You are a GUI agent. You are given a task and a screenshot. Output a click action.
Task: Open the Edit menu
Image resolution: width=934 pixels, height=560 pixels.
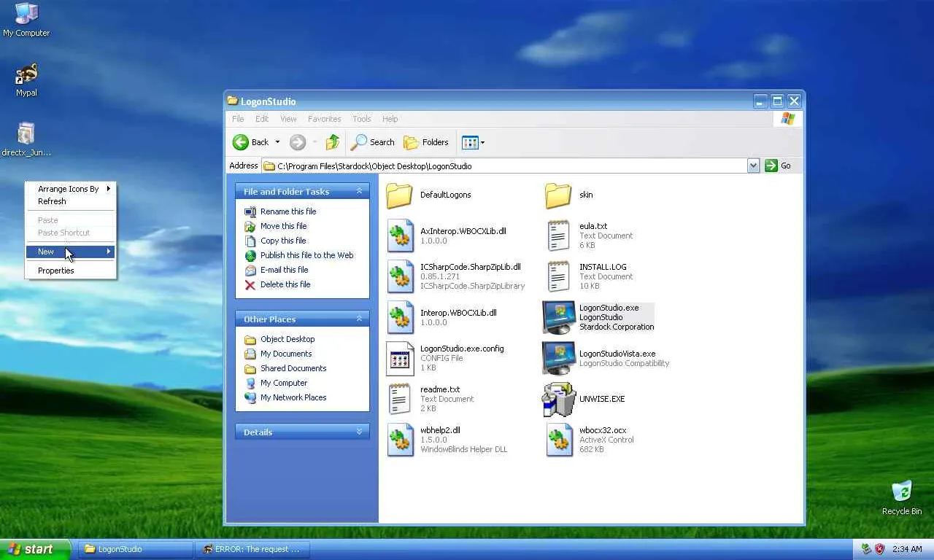click(x=262, y=119)
